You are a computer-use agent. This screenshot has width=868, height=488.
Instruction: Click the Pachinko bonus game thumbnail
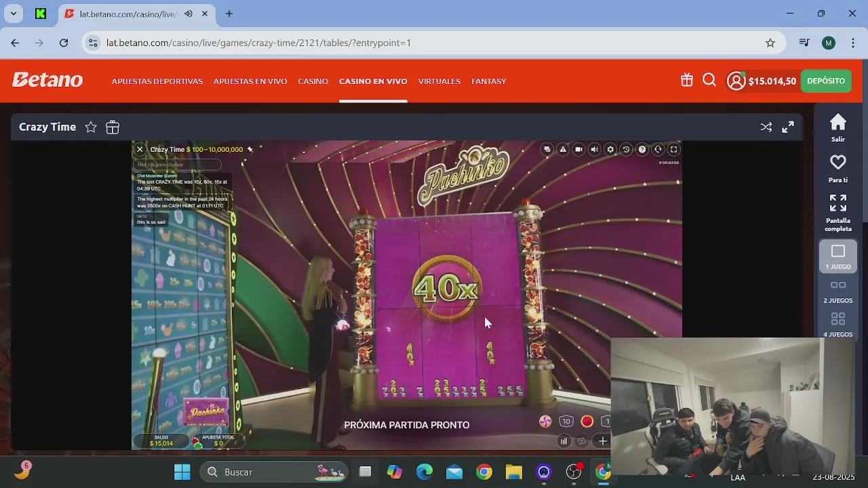pyautogui.click(x=207, y=413)
